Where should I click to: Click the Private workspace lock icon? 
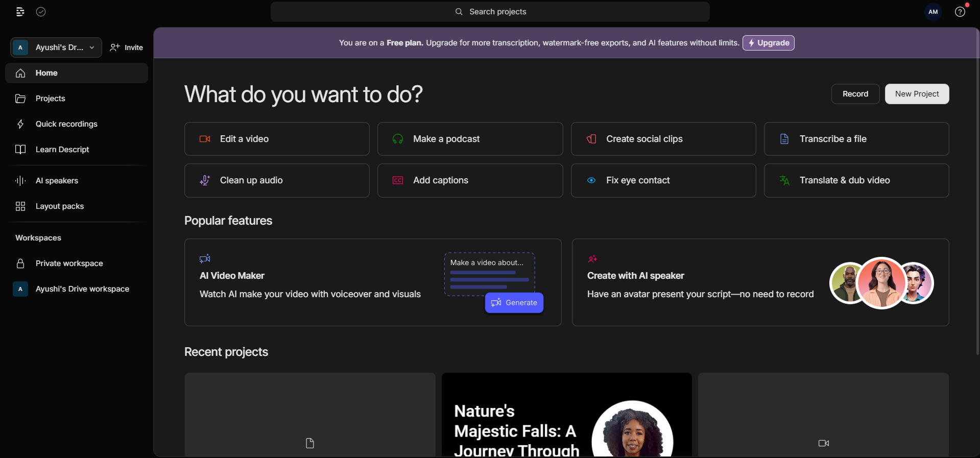20,263
